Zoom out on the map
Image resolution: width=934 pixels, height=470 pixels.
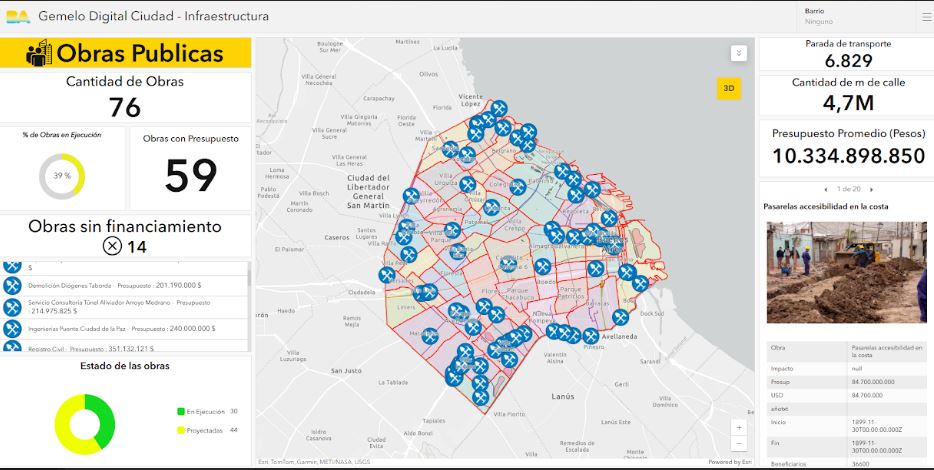739,443
